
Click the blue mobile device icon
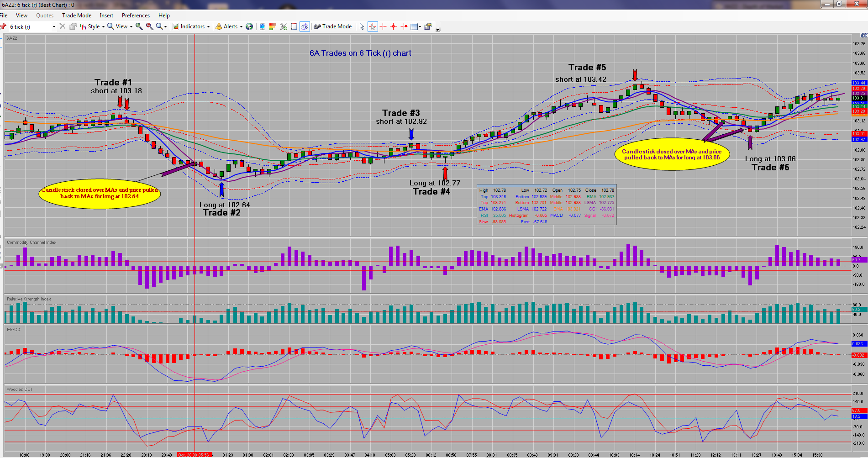(263, 26)
